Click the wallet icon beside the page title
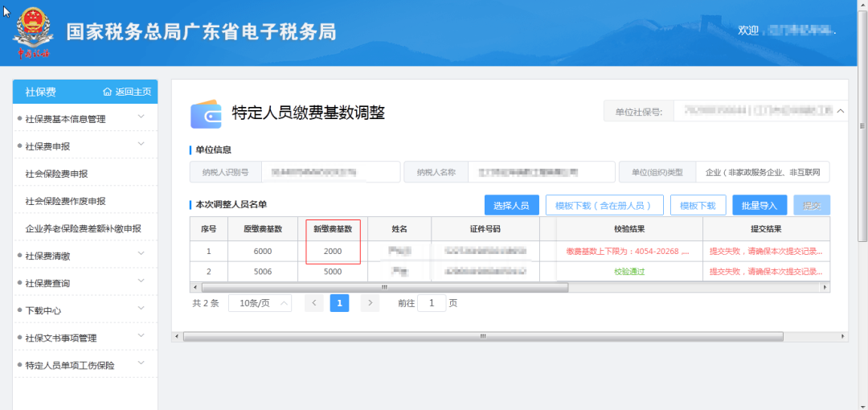The image size is (868, 410). [206, 114]
